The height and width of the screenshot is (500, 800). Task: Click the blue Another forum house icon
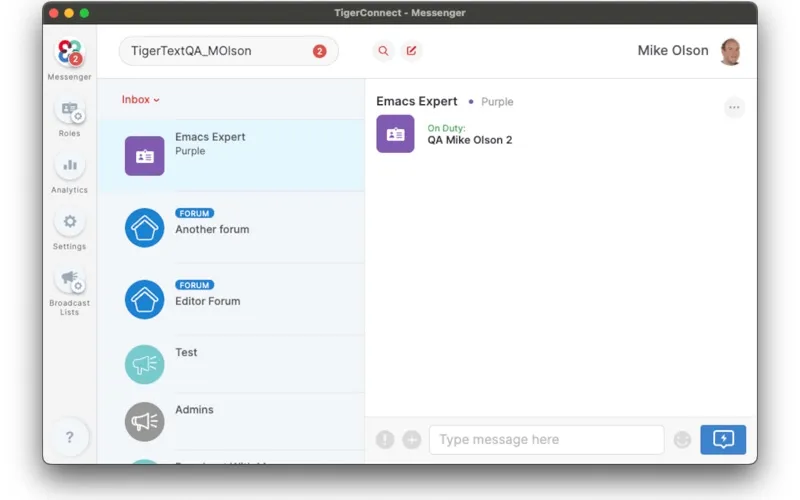click(144, 228)
